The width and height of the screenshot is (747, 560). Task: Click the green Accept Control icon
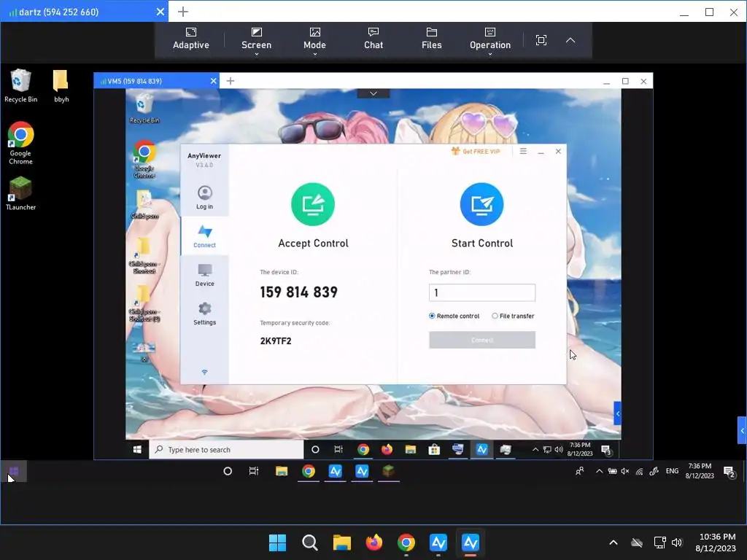click(x=313, y=204)
